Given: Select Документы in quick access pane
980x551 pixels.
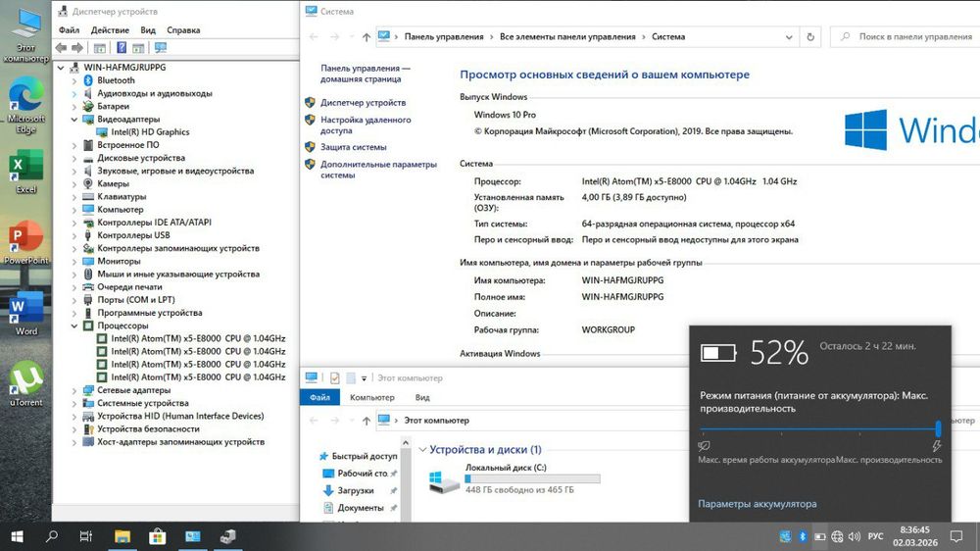Looking at the screenshot, I should 360,508.
